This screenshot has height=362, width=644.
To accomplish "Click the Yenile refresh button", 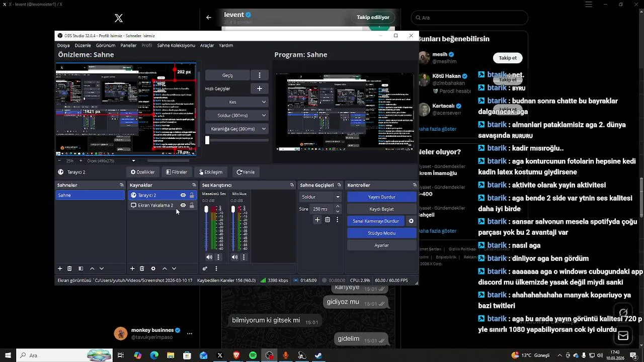I will tap(246, 172).
